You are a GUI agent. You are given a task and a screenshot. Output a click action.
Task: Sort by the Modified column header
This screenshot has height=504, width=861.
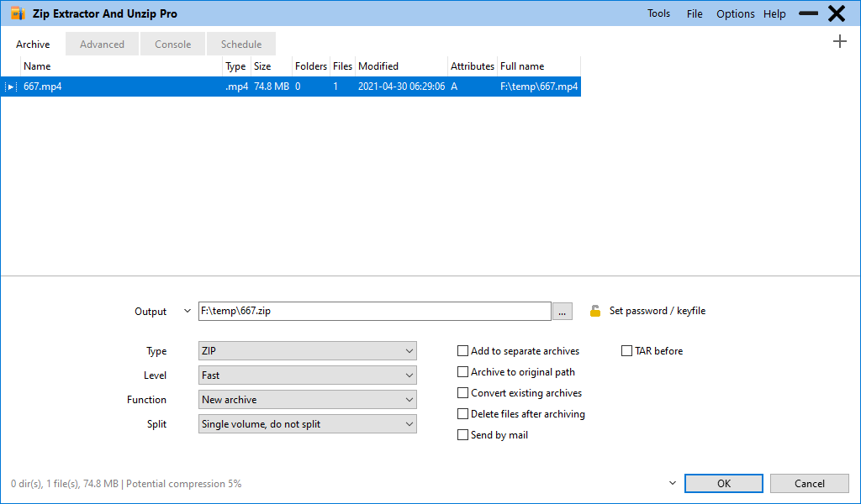pos(401,66)
